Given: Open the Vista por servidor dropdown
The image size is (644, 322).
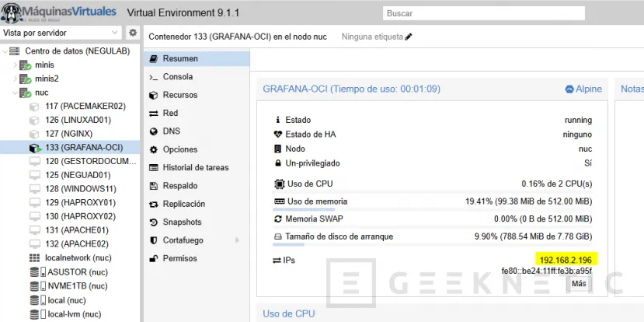Looking at the screenshot, I should [x=61, y=33].
